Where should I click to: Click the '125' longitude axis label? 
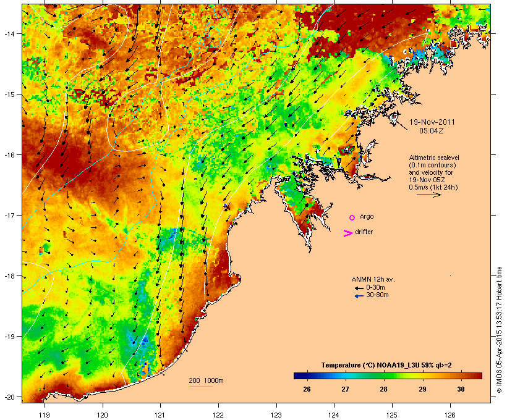click(392, 415)
